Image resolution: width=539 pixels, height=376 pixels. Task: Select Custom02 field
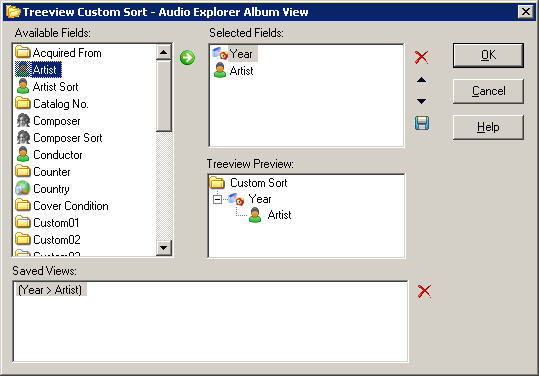click(57, 240)
